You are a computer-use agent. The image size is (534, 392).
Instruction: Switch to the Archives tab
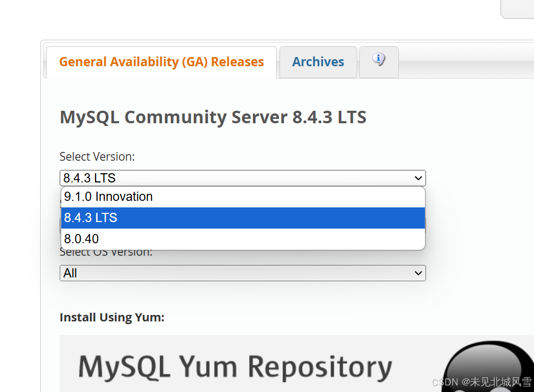point(318,62)
